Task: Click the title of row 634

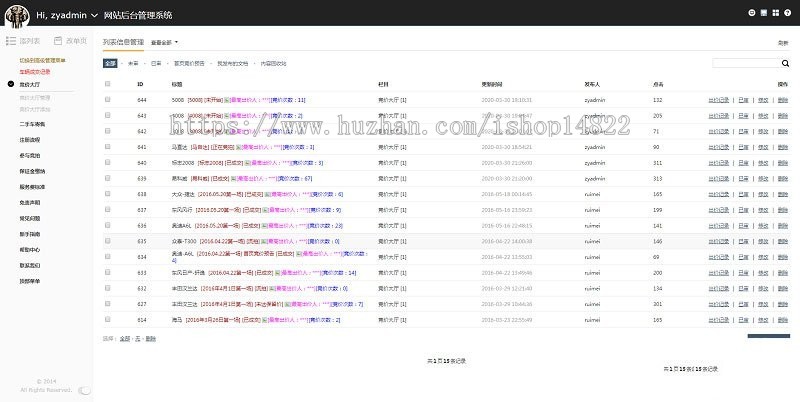Action: (182, 254)
